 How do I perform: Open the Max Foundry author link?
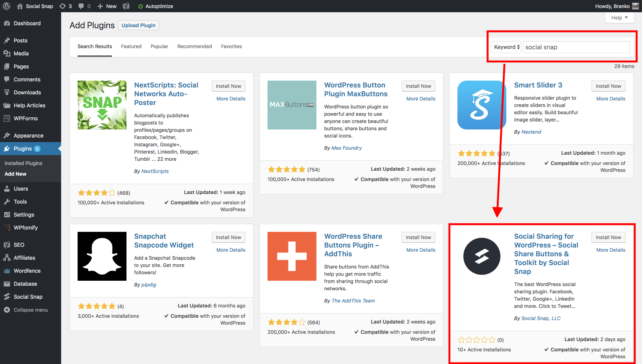pyautogui.click(x=347, y=148)
